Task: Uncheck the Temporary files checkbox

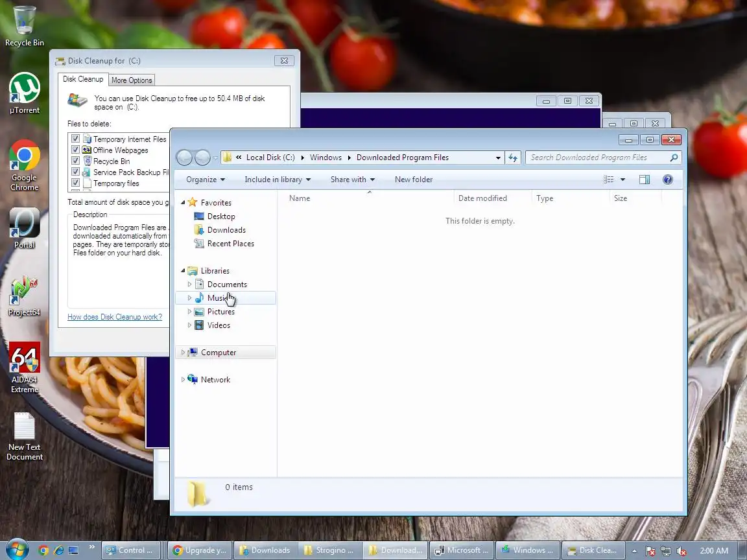Action: coord(75,182)
